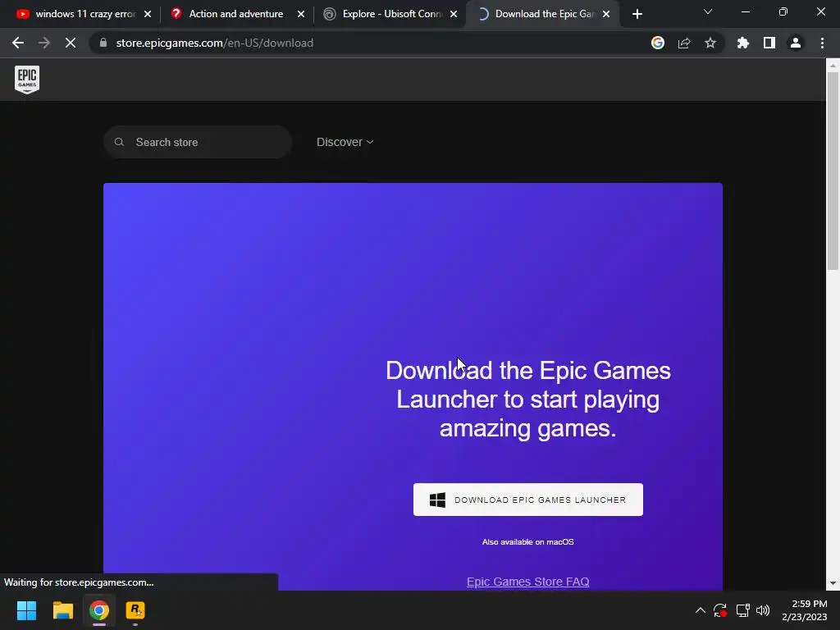Open the Extensions puzzle icon

(742, 43)
